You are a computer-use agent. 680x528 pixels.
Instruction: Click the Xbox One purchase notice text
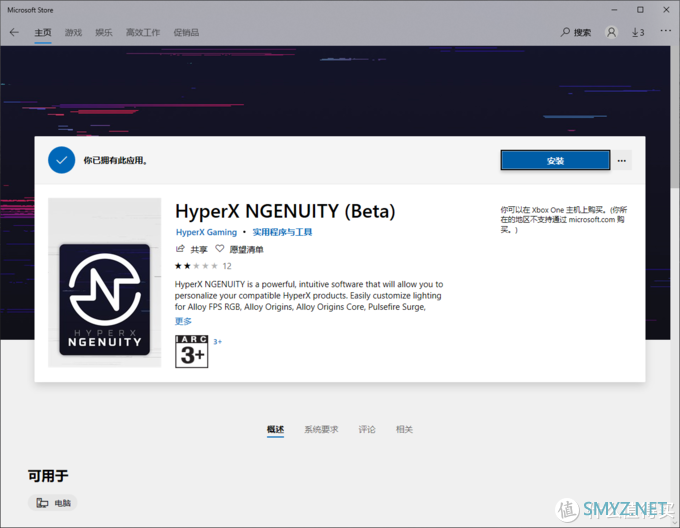(x=564, y=219)
